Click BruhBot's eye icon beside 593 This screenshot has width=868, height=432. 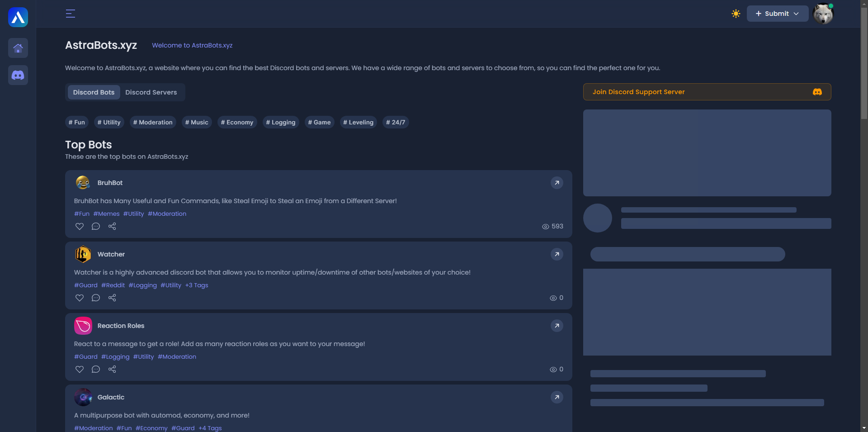[546, 226]
